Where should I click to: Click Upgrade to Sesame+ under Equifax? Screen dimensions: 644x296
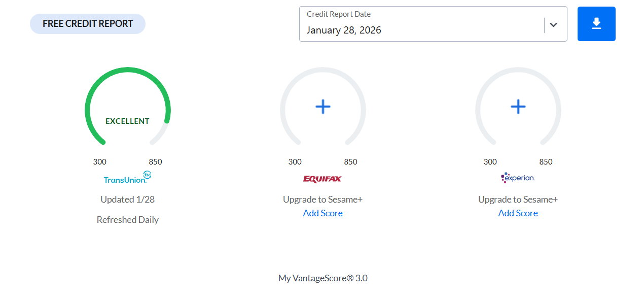coord(323,200)
